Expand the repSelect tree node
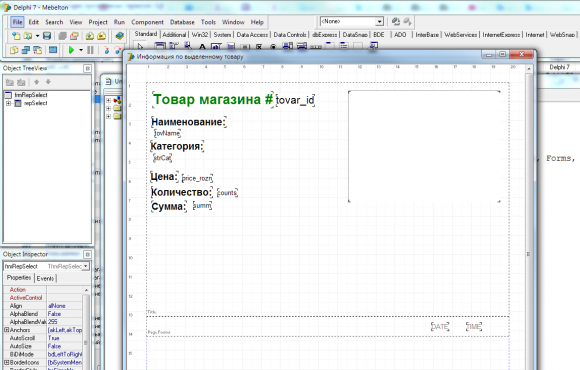Screen dimensions: 580x370 [x=8, y=103]
